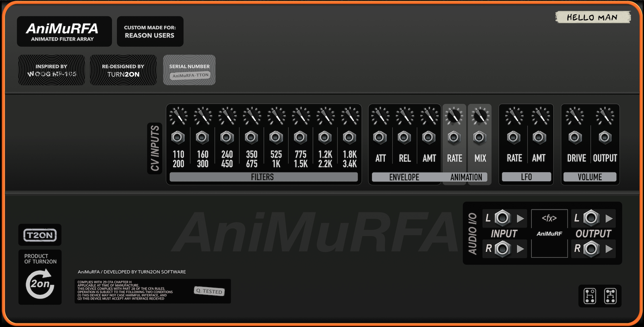Click the FILTERS section label
The width and height of the screenshot is (644, 327).
(x=263, y=177)
